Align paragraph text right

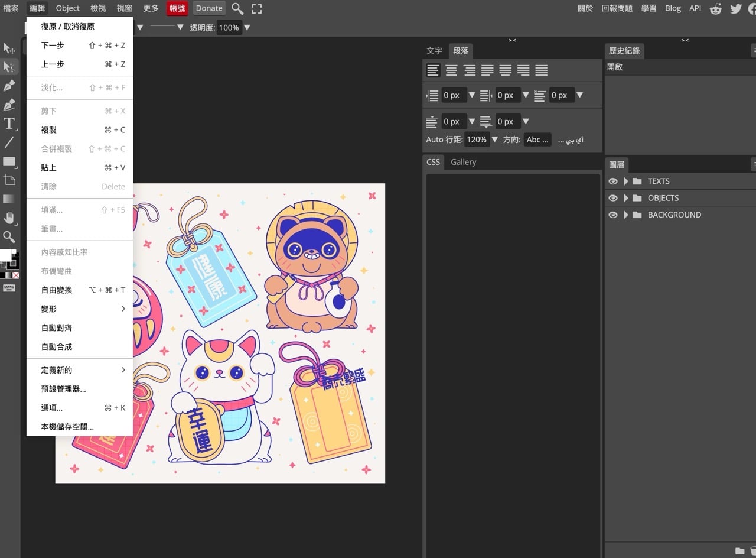click(x=470, y=71)
